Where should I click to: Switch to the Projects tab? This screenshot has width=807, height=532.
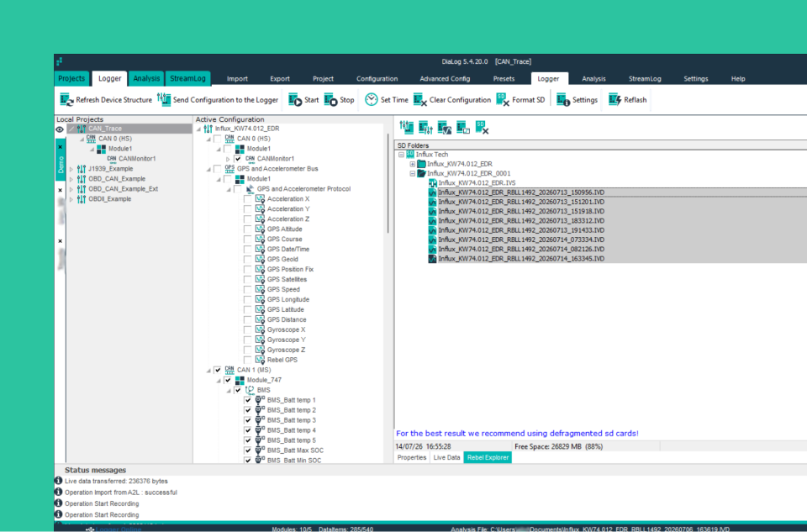click(x=71, y=78)
